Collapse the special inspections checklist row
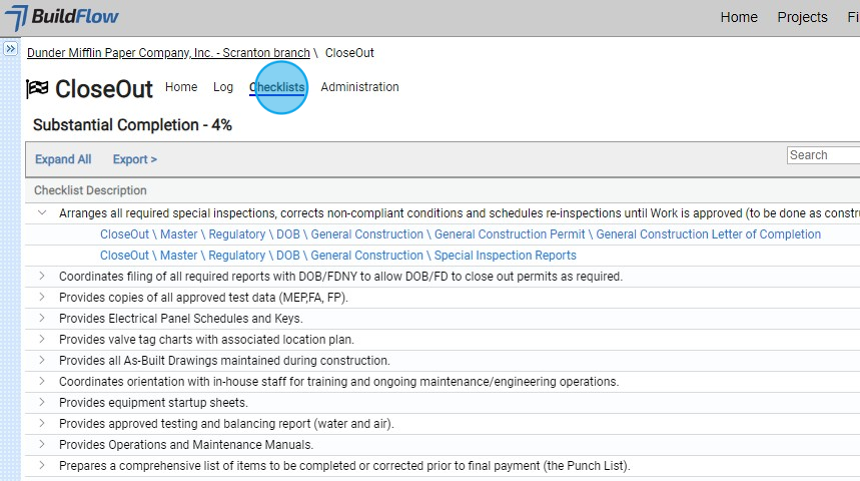This screenshot has width=860, height=481. pyautogui.click(x=42, y=213)
